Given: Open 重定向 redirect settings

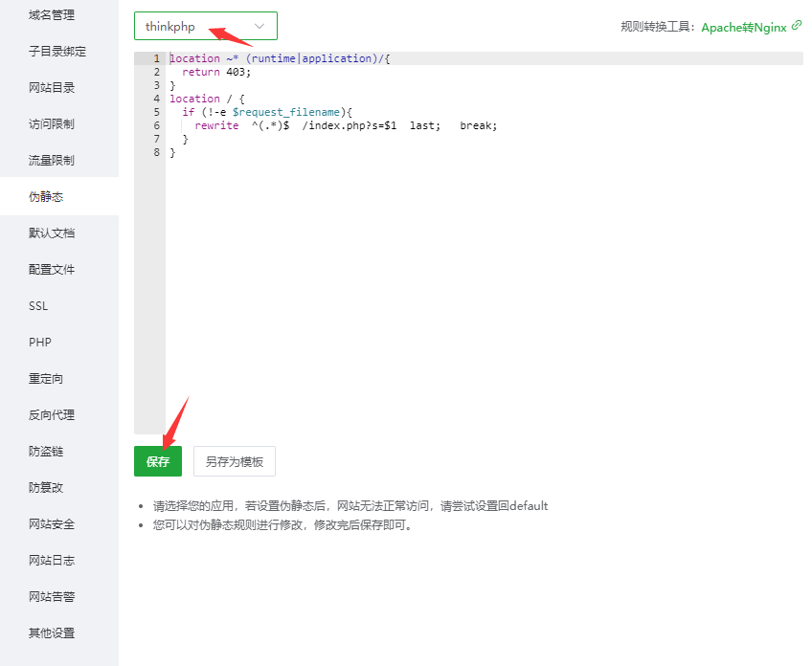Looking at the screenshot, I should tap(46, 378).
